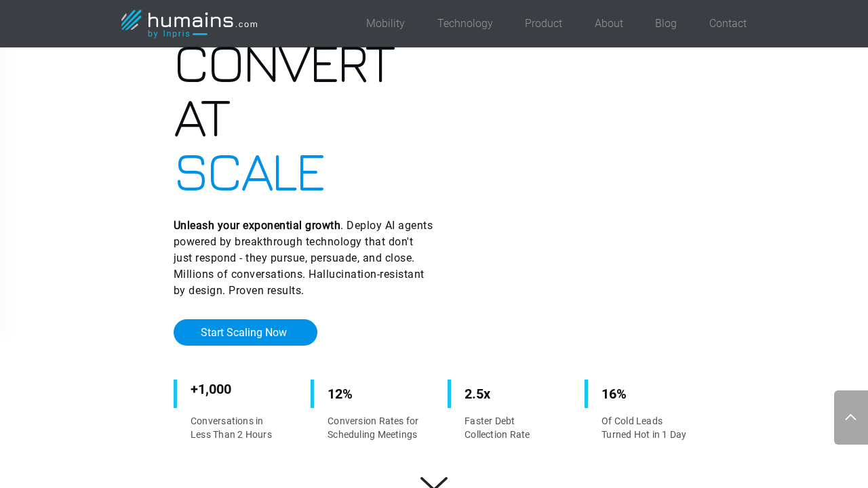Viewport: 868px width, 488px height.
Task: Click the 2.5x statistic figure
Action: click(477, 394)
